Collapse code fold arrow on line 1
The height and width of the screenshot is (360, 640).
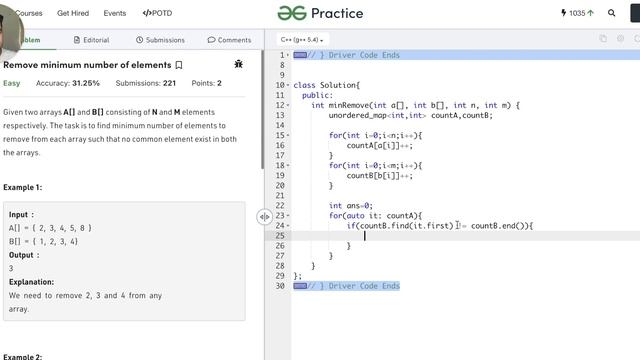click(x=288, y=55)
